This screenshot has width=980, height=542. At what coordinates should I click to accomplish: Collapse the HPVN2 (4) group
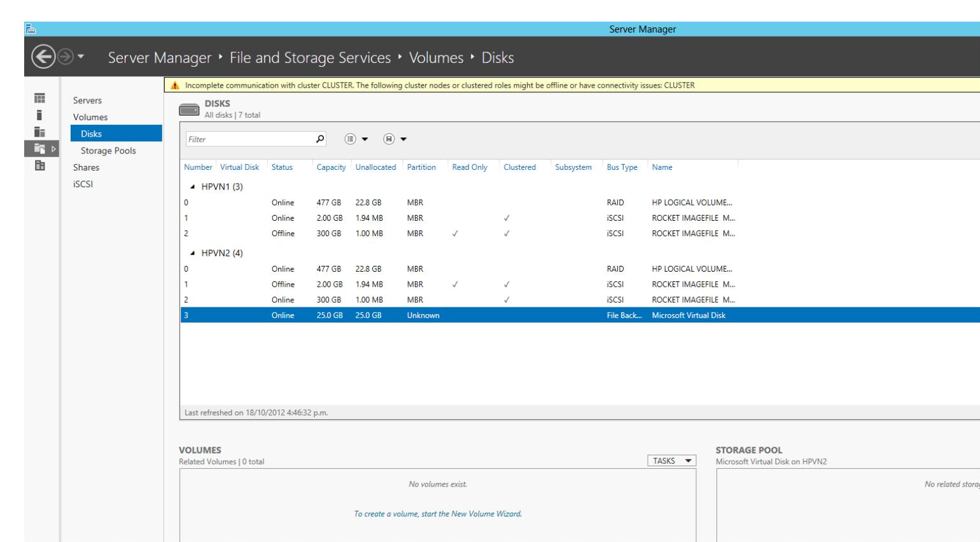pyautogui.click(x=192, y=253)
